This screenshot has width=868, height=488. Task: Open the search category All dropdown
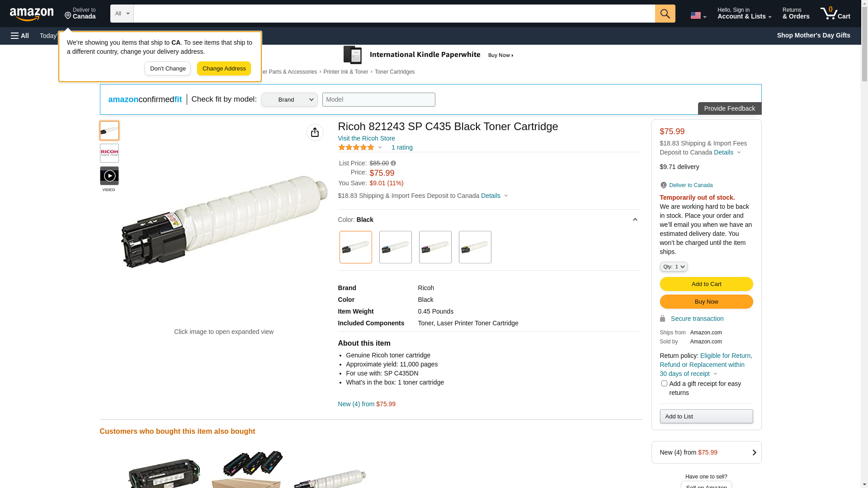(122, 14)
